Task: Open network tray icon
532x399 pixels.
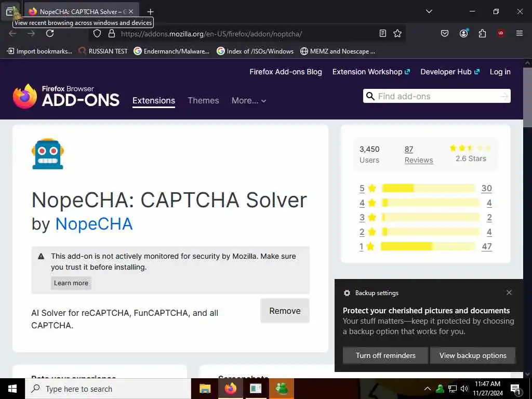Action: [453, 389]
